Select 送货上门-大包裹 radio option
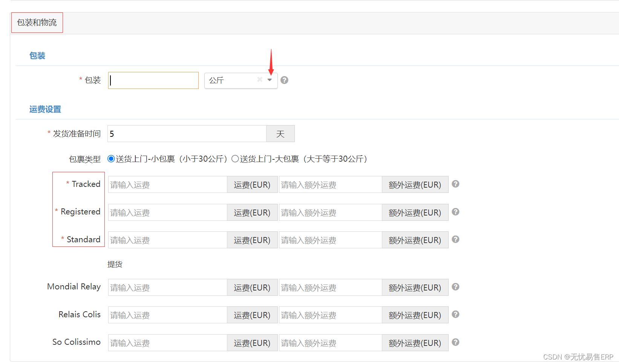The height and width of the screenshot is (364, 619). (235, 159)
